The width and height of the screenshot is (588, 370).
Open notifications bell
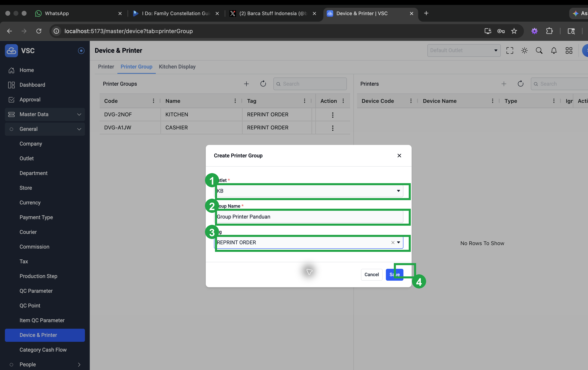coord(554,50)
